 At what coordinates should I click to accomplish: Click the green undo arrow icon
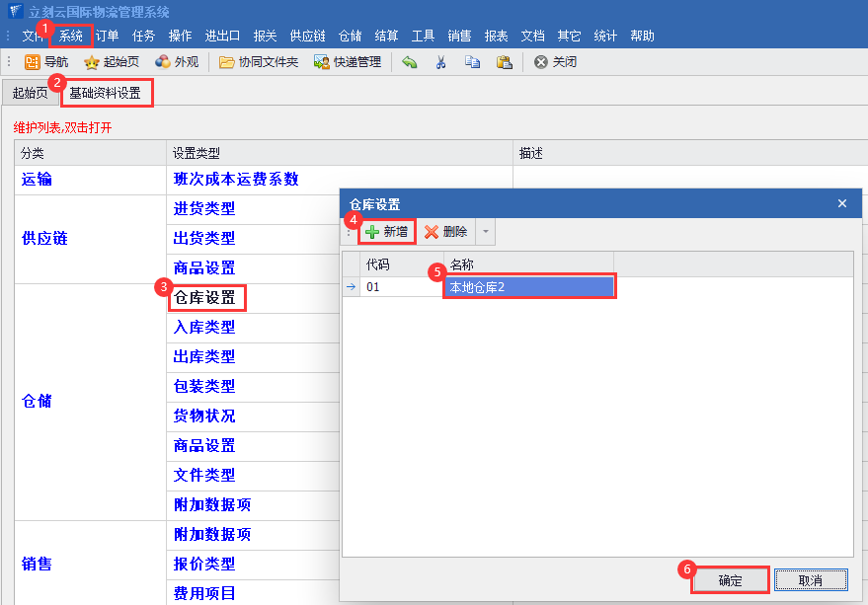coord(410,62)
